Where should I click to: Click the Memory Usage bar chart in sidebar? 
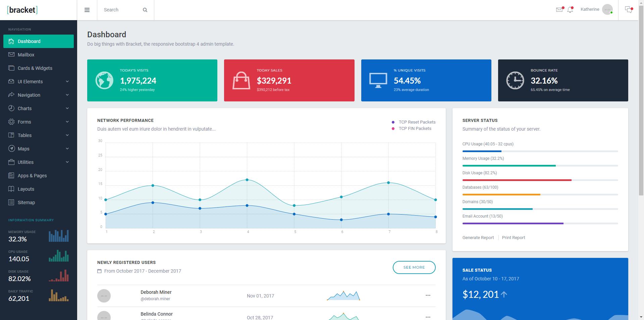[x=59, y=236]
